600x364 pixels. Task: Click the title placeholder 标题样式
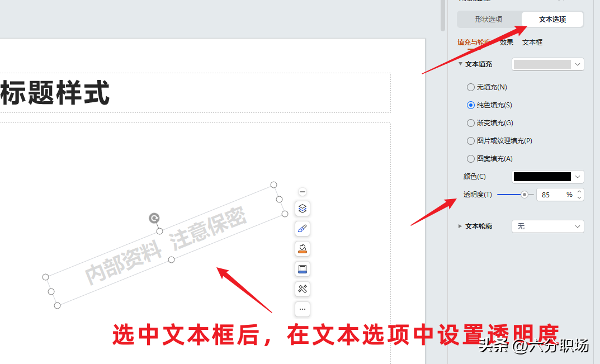coord(55,93)
